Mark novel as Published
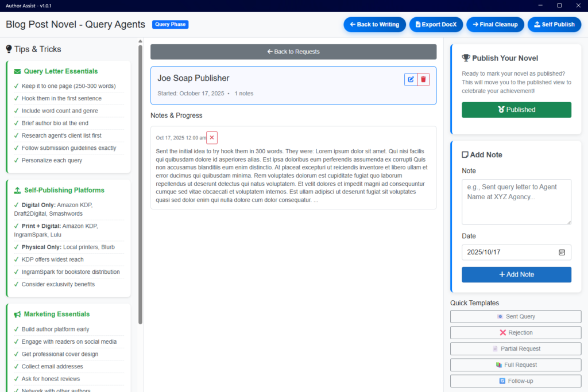This screenshot has width=588, height=392. click(516, 110)
